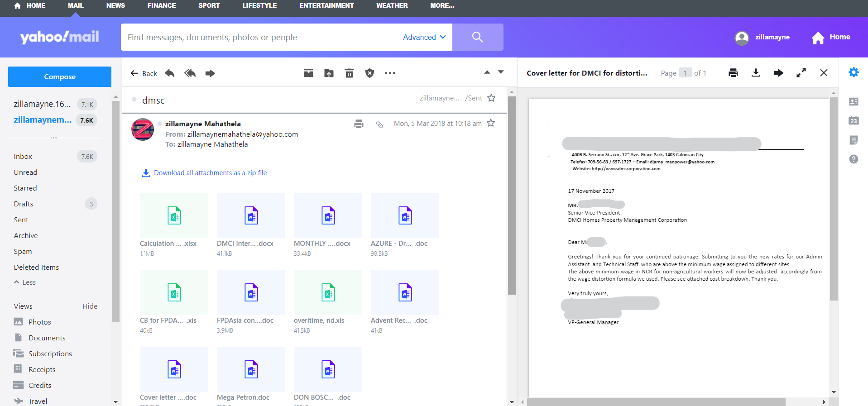Go to the previous message arrow
The image size is (868, 406).
click(x=487, y=72)
